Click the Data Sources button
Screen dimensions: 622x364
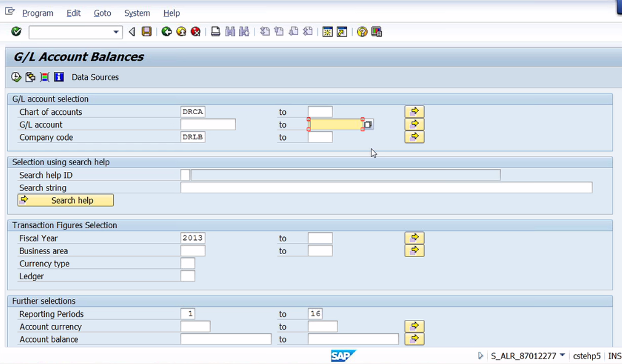point(95,77)
